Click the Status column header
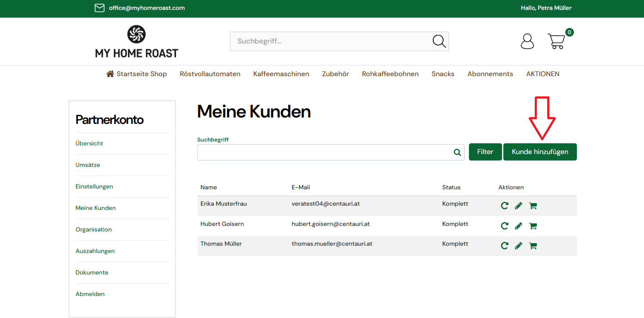644x318 pixels. click(451, 187)
